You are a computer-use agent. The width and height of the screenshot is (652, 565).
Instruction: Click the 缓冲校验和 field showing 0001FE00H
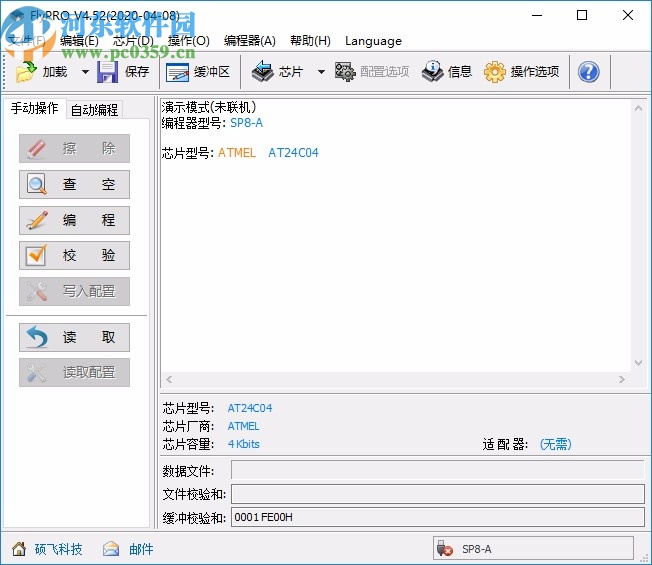click(438, 517)
